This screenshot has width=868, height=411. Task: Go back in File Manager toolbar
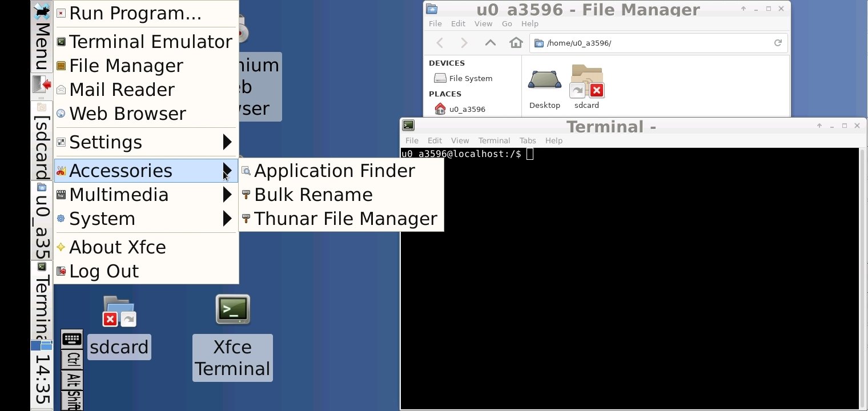(440, 43)
